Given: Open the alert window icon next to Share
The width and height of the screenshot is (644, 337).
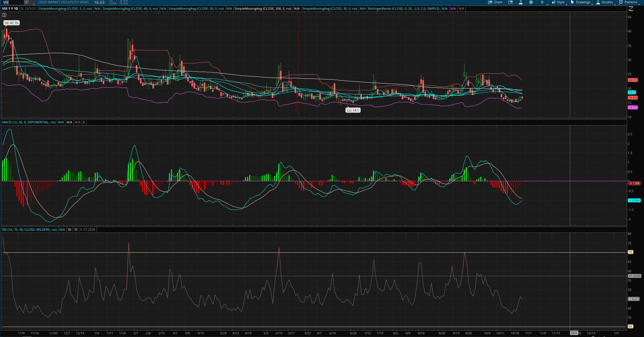Looking at the screenshot, I should [510, 2].
